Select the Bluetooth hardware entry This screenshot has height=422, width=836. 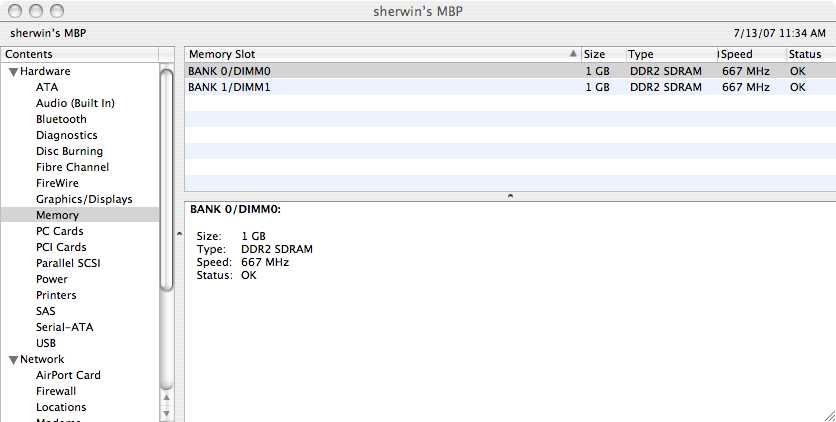[61, 119]
